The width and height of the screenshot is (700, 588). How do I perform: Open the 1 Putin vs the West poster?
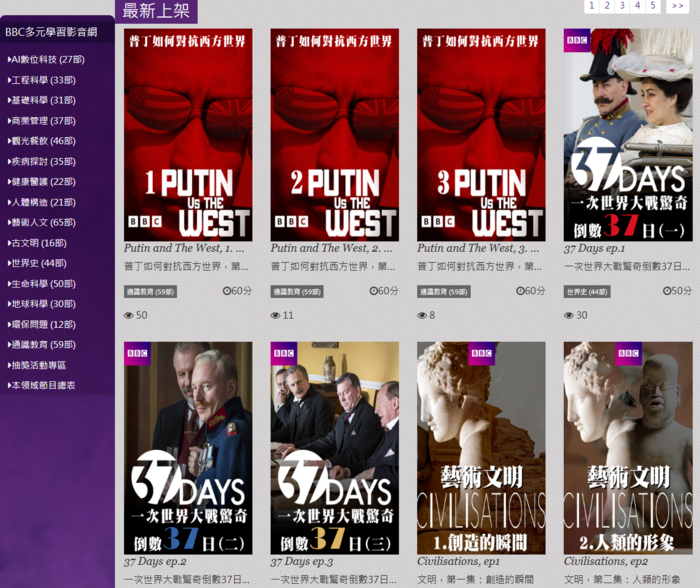(x=188, y=135)
